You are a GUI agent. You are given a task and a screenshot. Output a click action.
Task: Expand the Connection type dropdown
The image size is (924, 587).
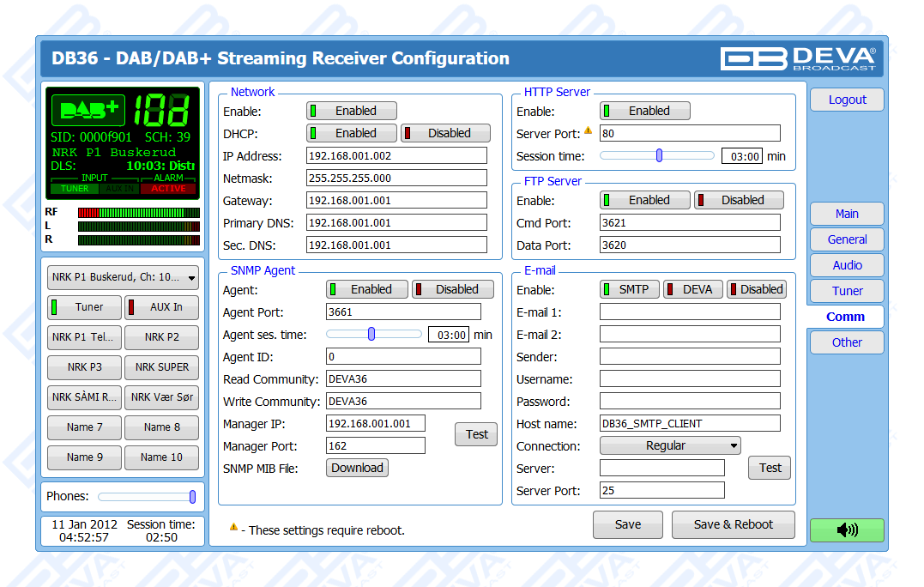(x=670, y=445)
